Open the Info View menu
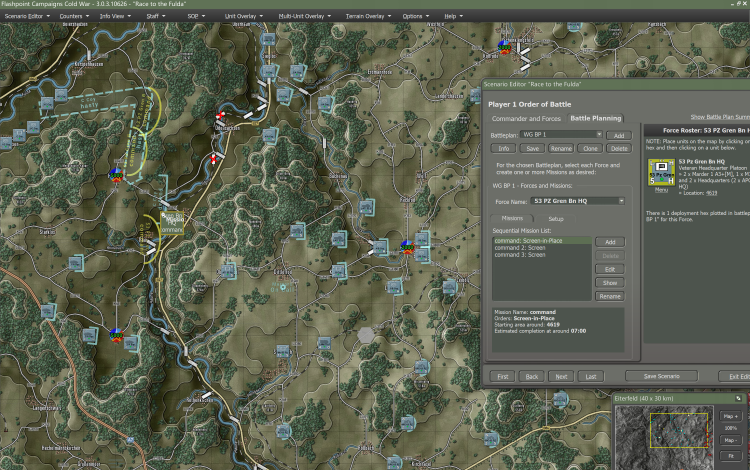The height and width of the screenshot is (470, 750). point(115,16)
